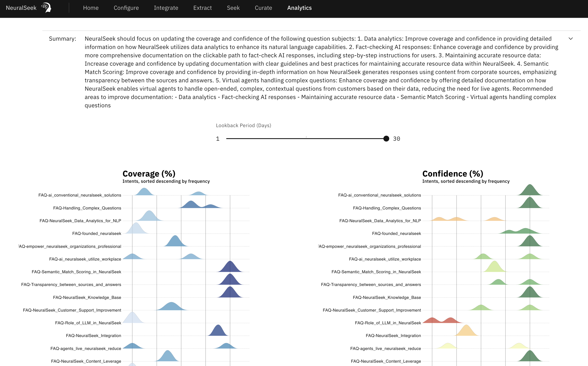Click the Confidence (%) chart title
The image size is (588, 366).
pos(453,174)
